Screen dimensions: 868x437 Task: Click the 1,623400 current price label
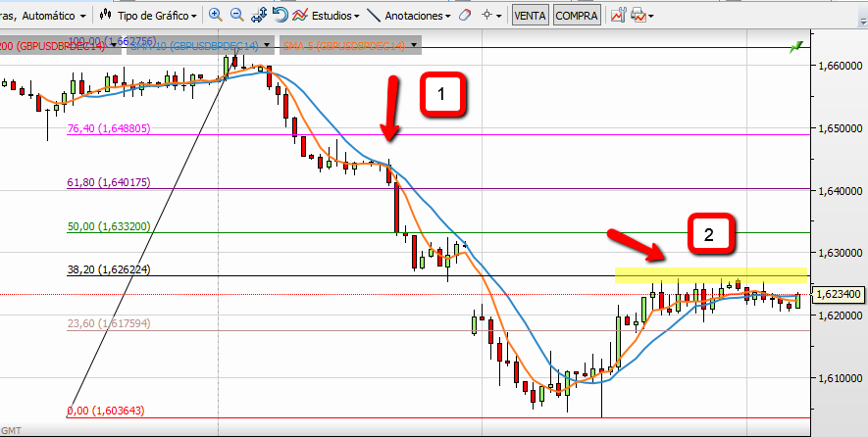[838, 294]
